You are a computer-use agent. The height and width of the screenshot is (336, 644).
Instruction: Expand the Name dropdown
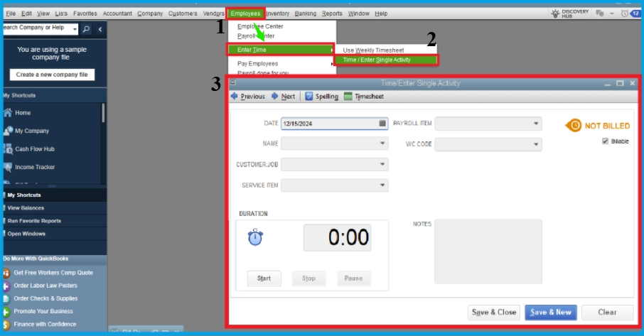pos(382,143)
